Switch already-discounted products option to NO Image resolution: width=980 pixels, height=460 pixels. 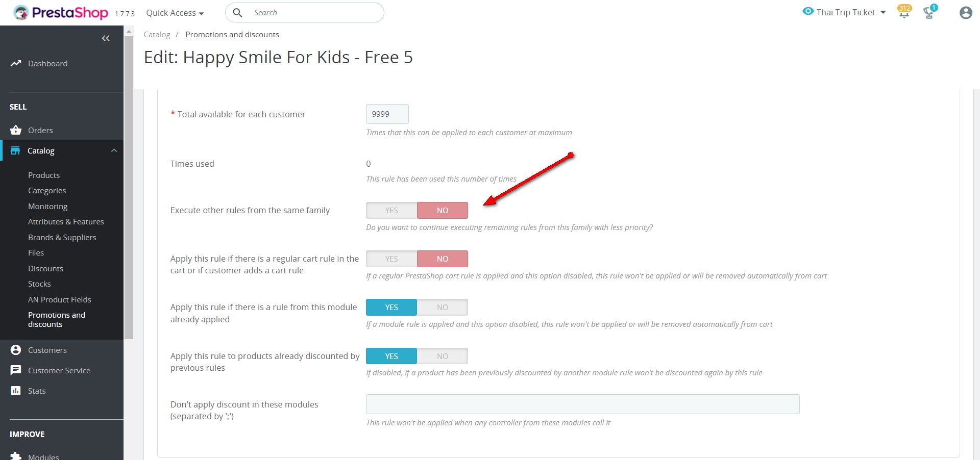pos(442,356)
